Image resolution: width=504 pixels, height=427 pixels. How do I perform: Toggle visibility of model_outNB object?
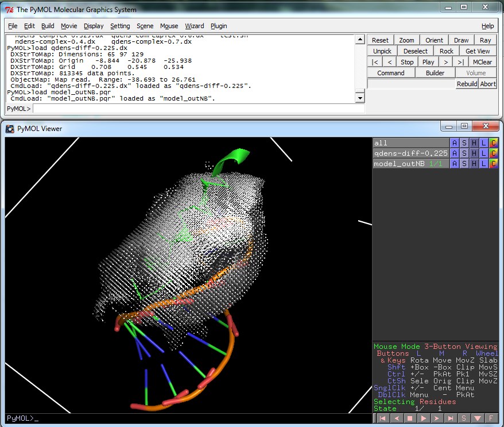(411, 163)
